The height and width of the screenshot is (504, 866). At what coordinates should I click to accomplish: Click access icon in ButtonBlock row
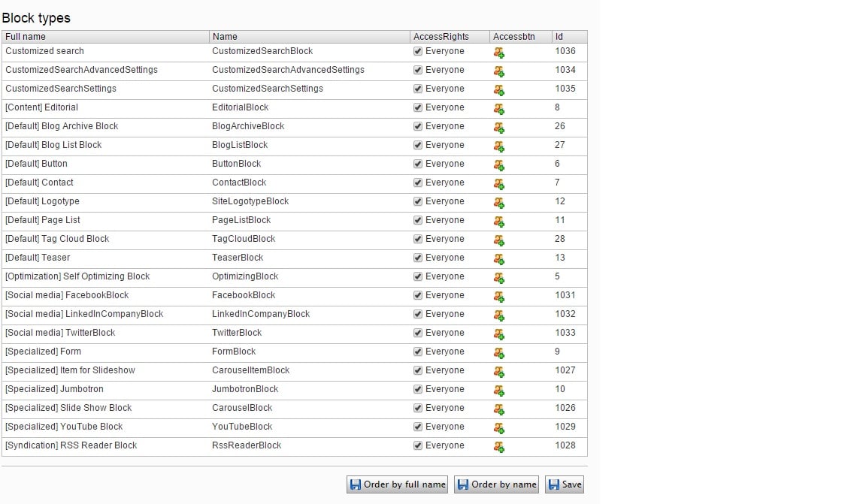(498, 165)
